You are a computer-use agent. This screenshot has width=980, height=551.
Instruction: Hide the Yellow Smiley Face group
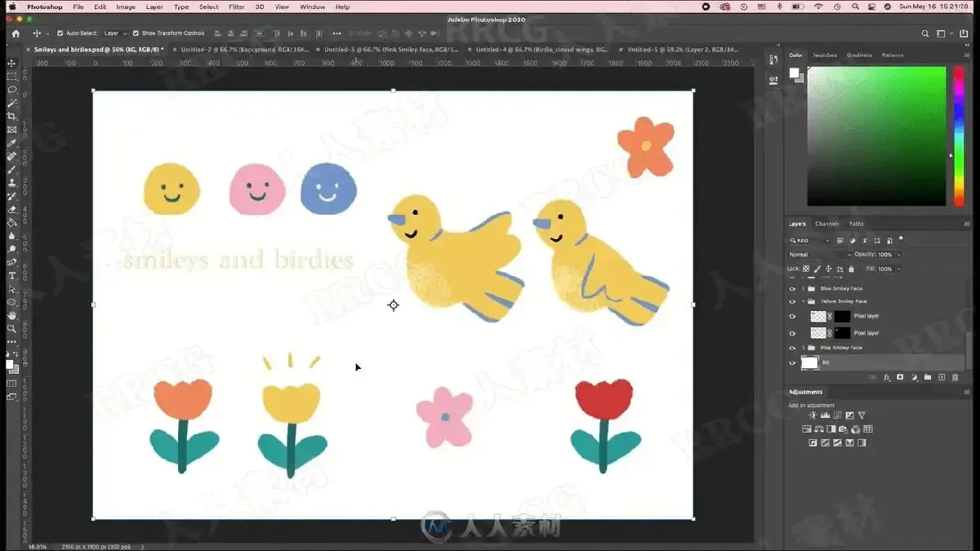tap(792, 301)
